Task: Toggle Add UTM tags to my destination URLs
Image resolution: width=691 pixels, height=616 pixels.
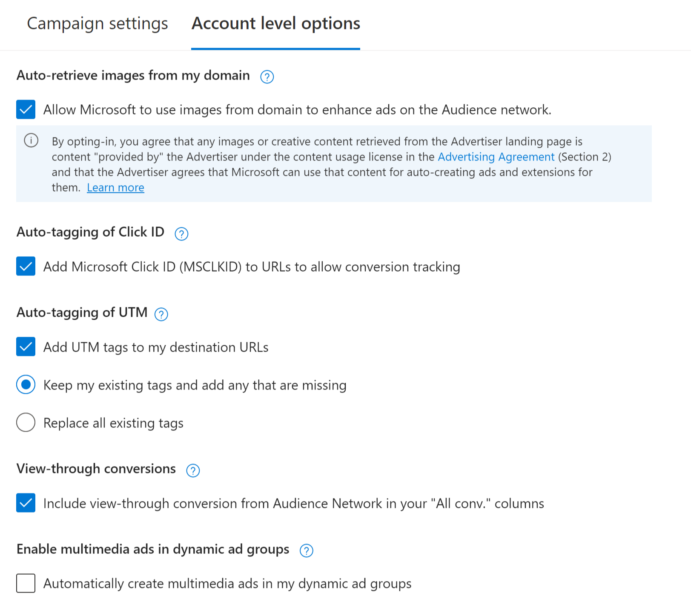Action: pos(26,347)
